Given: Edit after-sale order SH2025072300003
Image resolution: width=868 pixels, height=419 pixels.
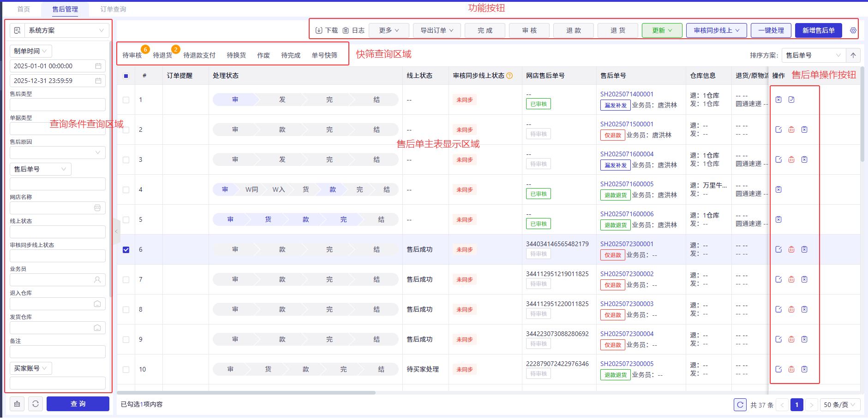Looking at the screenshot, I should point(778,309).
